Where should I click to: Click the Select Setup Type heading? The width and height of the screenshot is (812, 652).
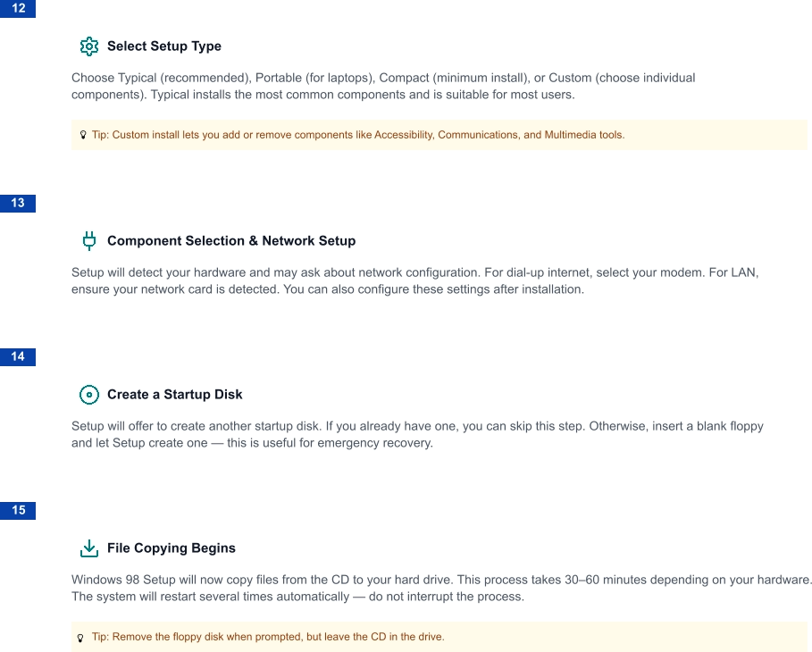pos(164,46)
